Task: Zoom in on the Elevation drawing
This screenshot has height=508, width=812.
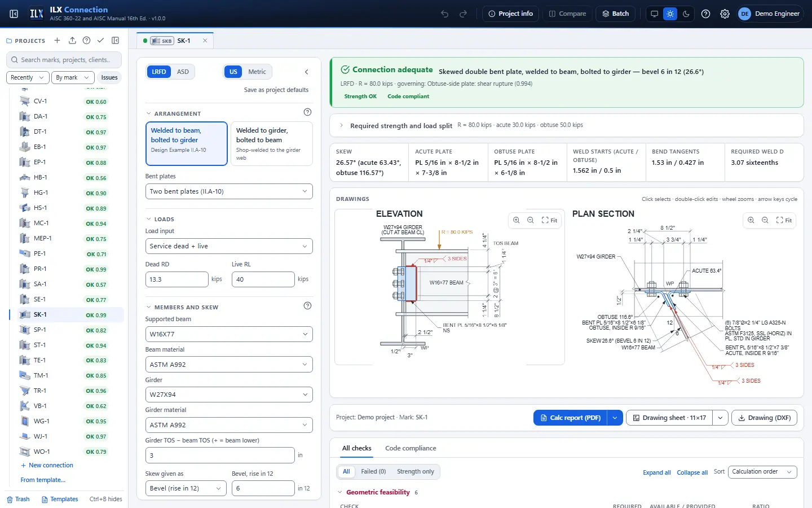Action: [x=517, y=220]
